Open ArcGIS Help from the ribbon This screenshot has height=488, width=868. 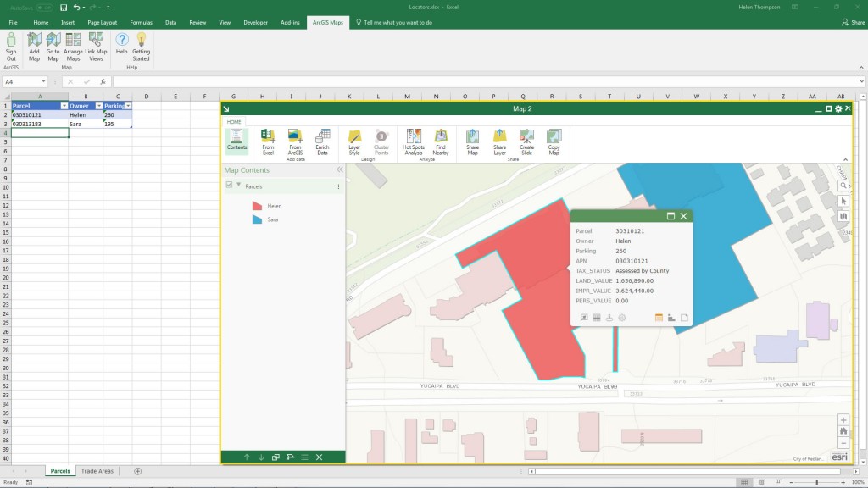click(x=122, y=44)
